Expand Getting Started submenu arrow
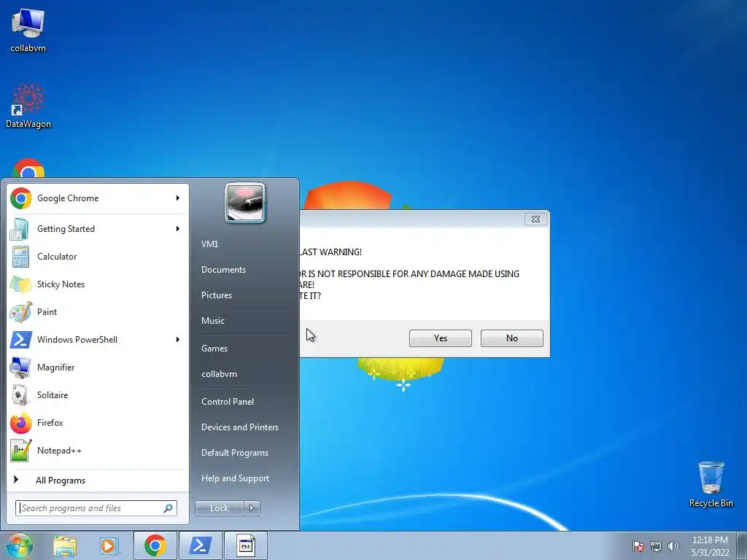Image resolution: width=747 pixels, height=560 pixels. point(178,229)
